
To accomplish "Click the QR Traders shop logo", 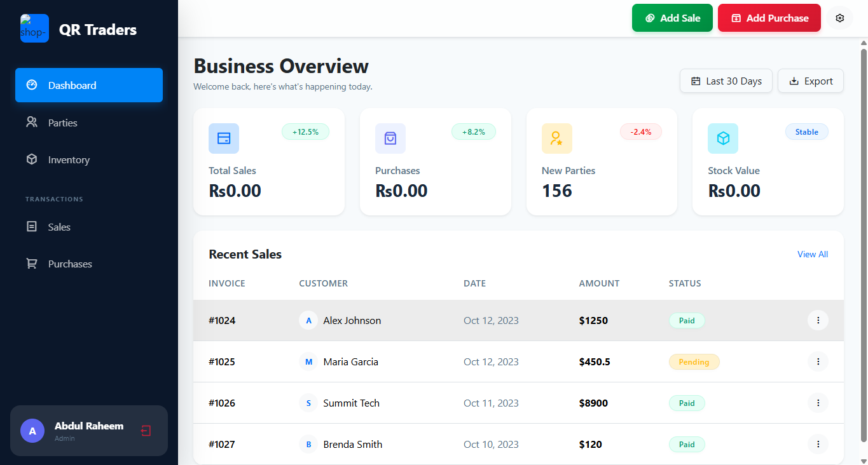I will [x=34, y=28].
